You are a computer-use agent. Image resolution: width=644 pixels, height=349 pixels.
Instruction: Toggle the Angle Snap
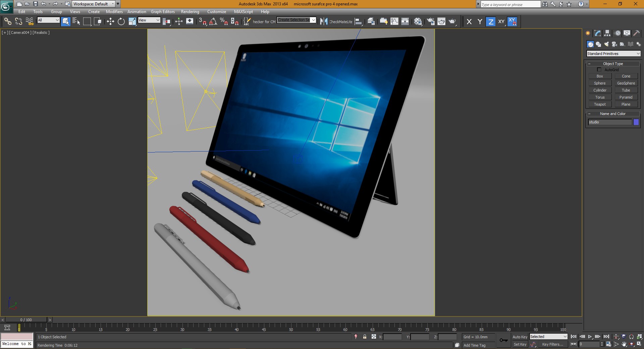pos(213,21)
